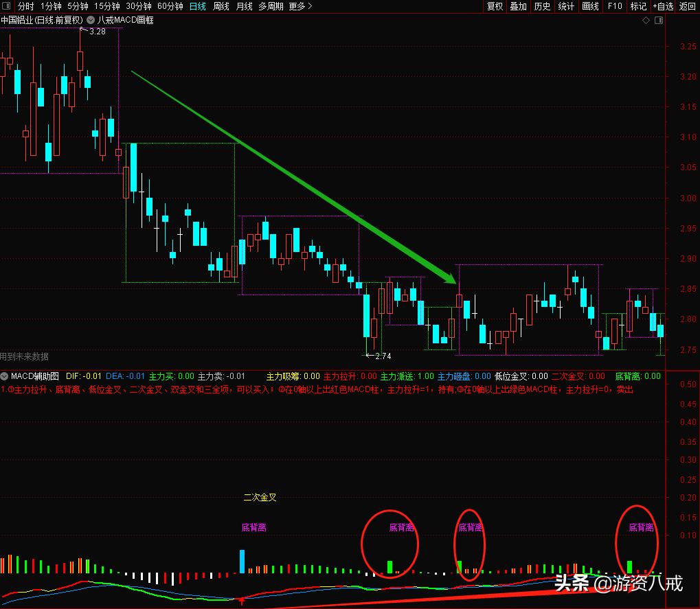The width and height of the screenshot is (700, 609).
Task: Select the 60分钟 period tab
Action: (x=170, y=6)
